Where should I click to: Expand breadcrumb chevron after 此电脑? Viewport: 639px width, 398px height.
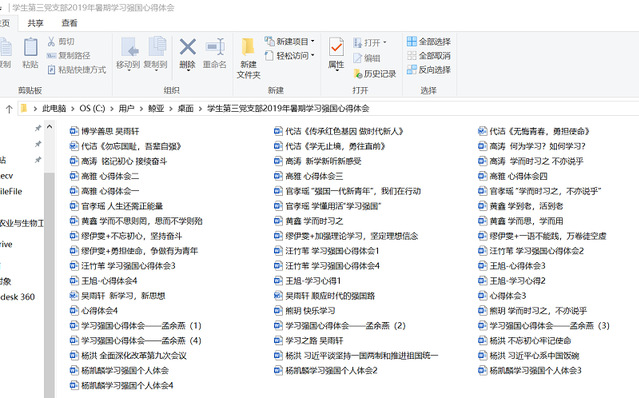73,108
